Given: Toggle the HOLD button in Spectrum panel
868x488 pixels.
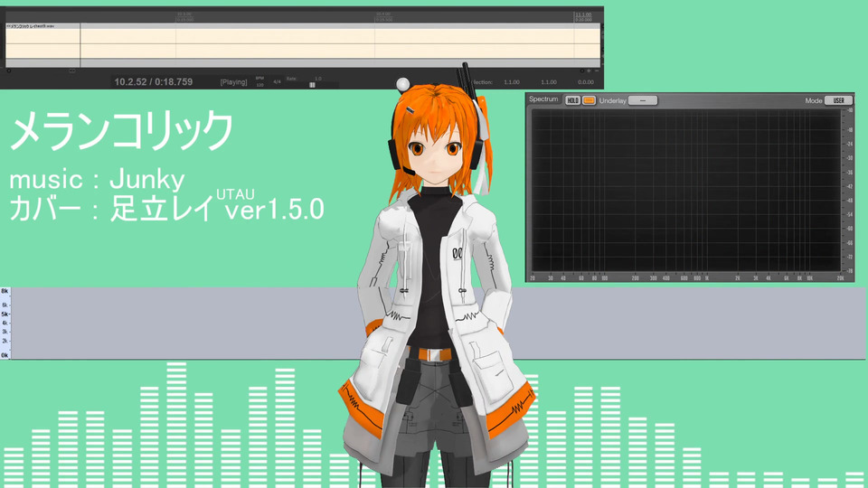Looking at the screenshot, I should [x=572, y=100].
